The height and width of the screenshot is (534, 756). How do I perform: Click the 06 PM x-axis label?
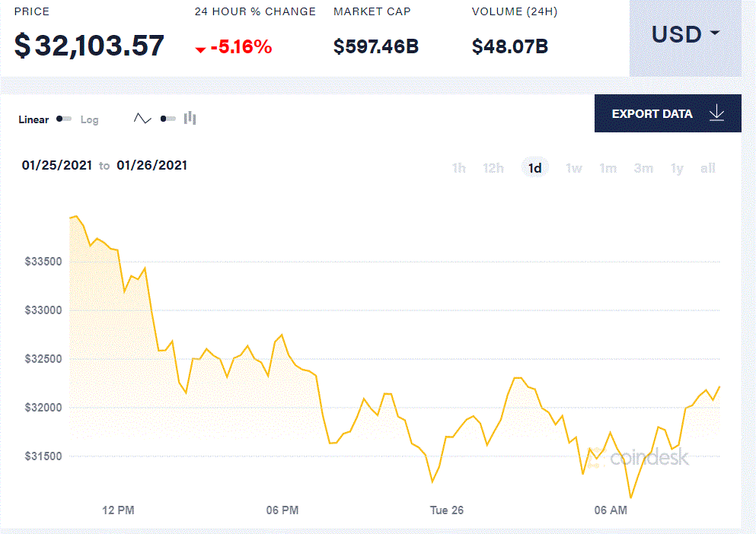[x=282, y=510]
